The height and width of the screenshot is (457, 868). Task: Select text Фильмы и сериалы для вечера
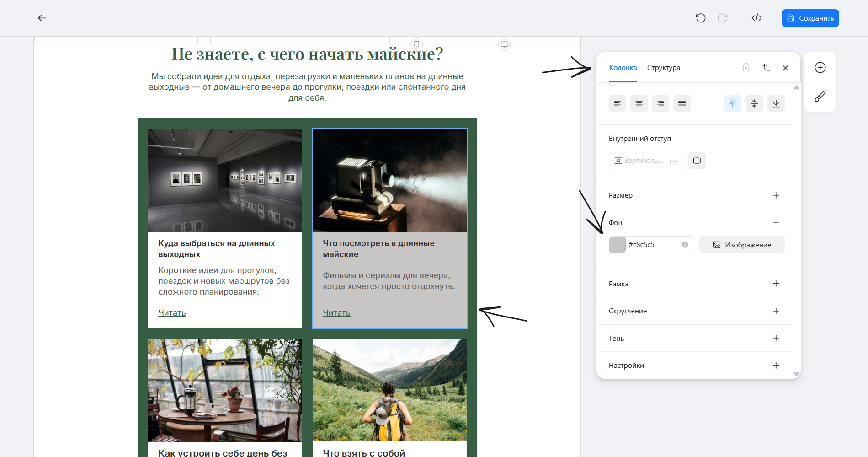pyautogui.click(x=389, y=281)
